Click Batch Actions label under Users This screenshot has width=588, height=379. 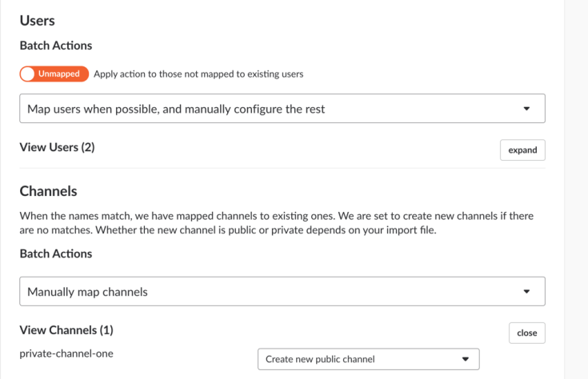click(x=55, y=46)
